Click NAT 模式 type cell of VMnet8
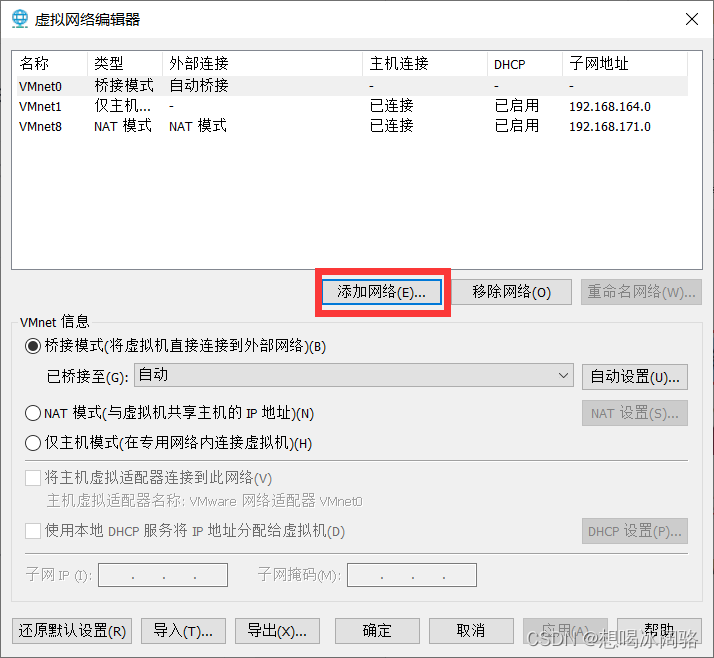The height and width of the screenshot is (658, 714). [x=123, y=126]
